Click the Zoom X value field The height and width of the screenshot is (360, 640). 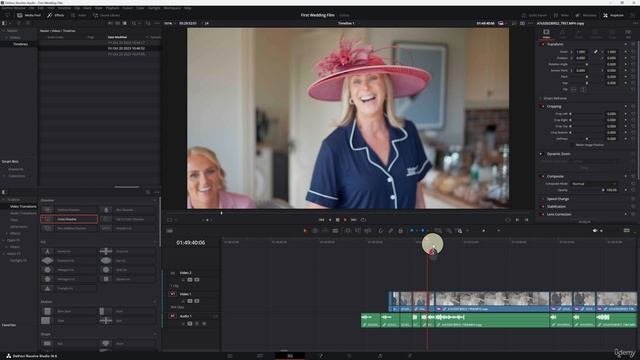click(581, 52)
